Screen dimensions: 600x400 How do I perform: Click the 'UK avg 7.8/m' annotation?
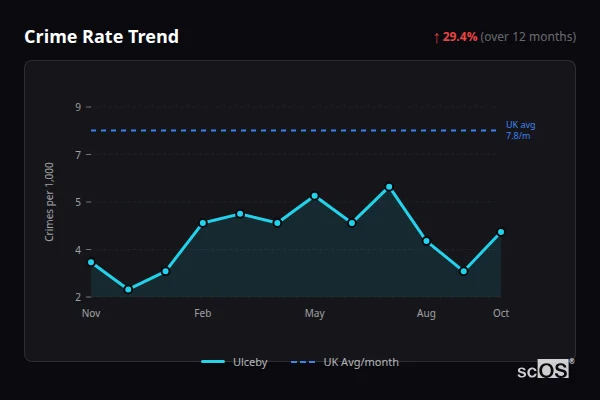[520, 130]
